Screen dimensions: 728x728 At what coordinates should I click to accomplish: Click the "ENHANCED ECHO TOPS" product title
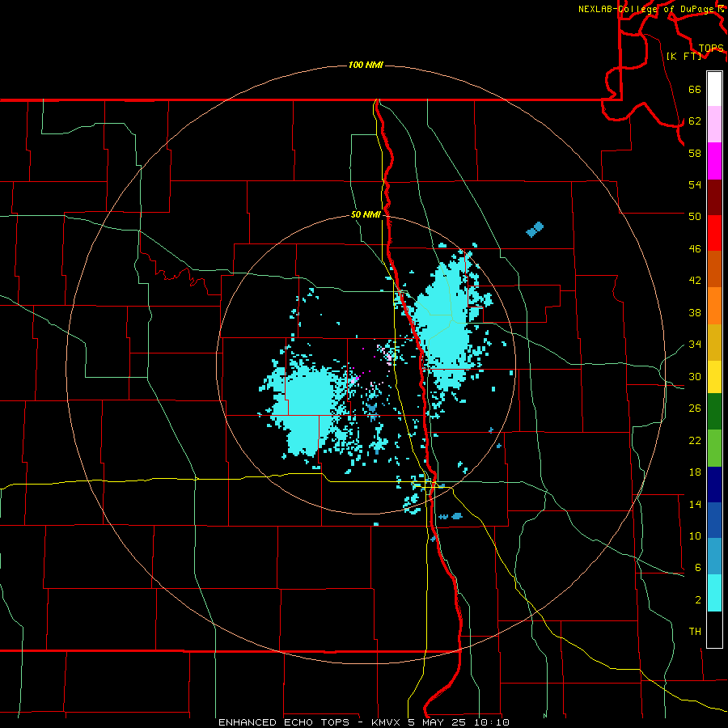[x=284, y=722]
